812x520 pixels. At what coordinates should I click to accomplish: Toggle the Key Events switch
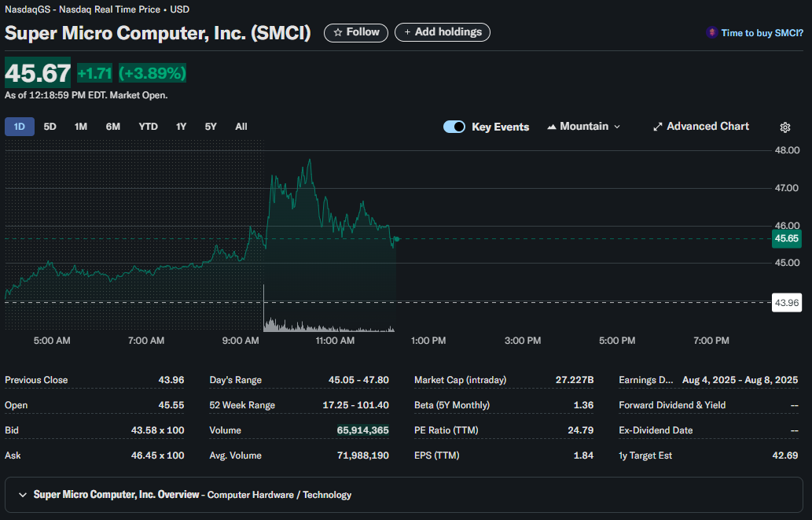point(454,127)
